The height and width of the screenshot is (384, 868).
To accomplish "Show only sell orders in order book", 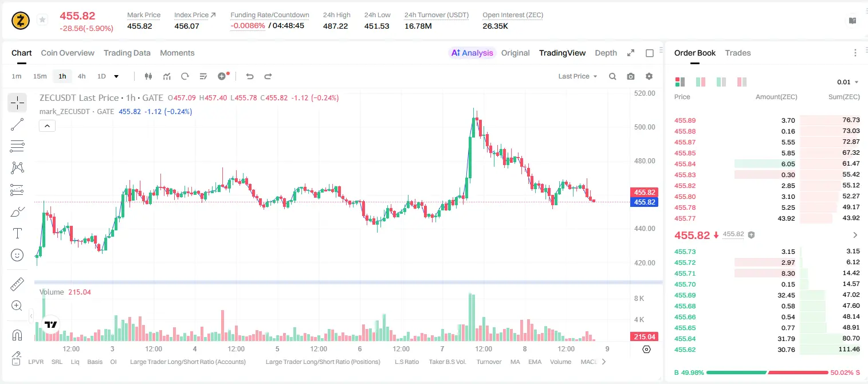I will 742,82.
